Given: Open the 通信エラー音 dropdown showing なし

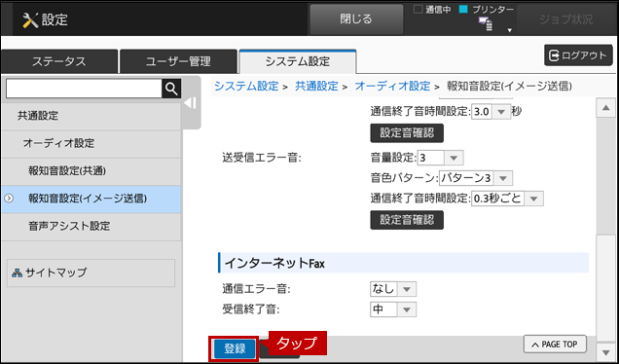Looking at the screenshot, I should coord(393,289).
